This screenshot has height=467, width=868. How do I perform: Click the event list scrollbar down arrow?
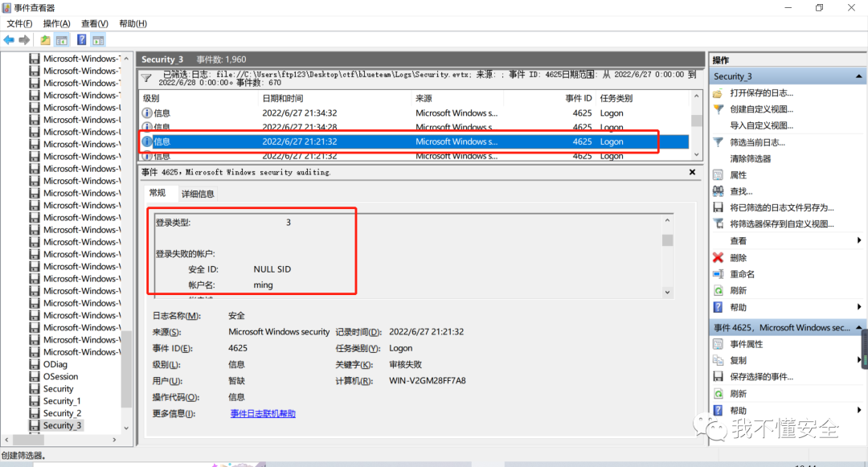point(696,155)
